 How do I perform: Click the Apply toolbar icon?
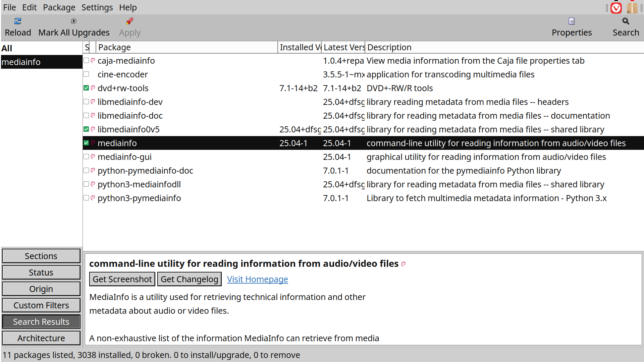(x=129, y=21)
